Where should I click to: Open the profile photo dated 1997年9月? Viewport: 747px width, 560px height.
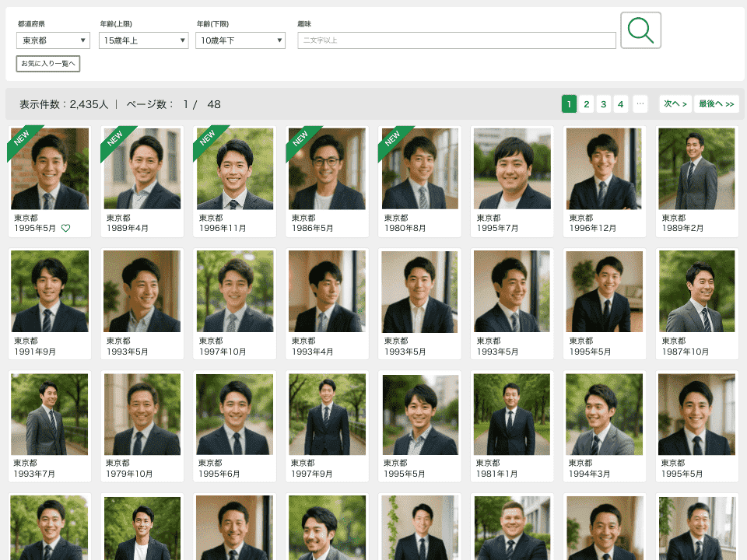(328, 414)
